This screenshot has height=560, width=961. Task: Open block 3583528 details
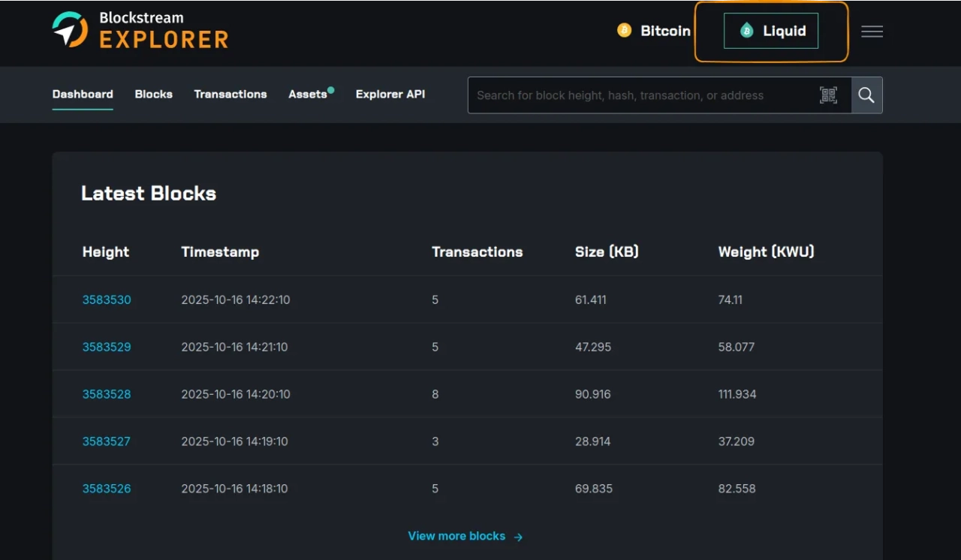point(107,394)
